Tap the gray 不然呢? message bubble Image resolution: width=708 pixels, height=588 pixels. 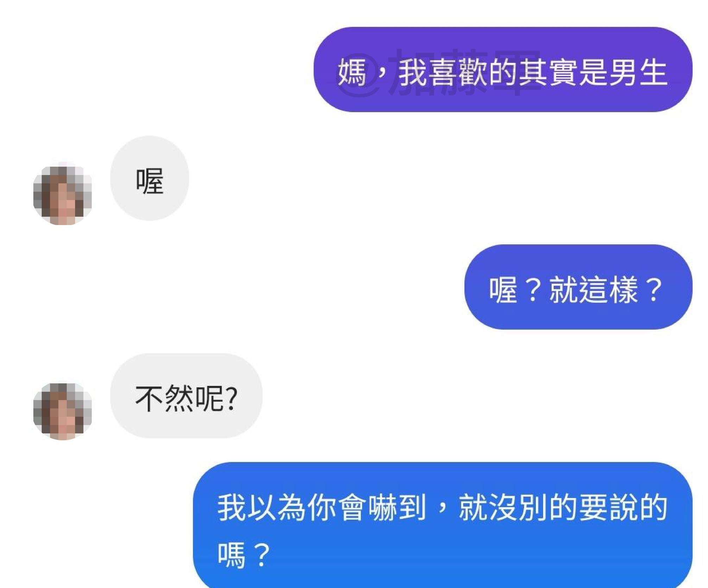pyautogui.click(x=186, y=396)
